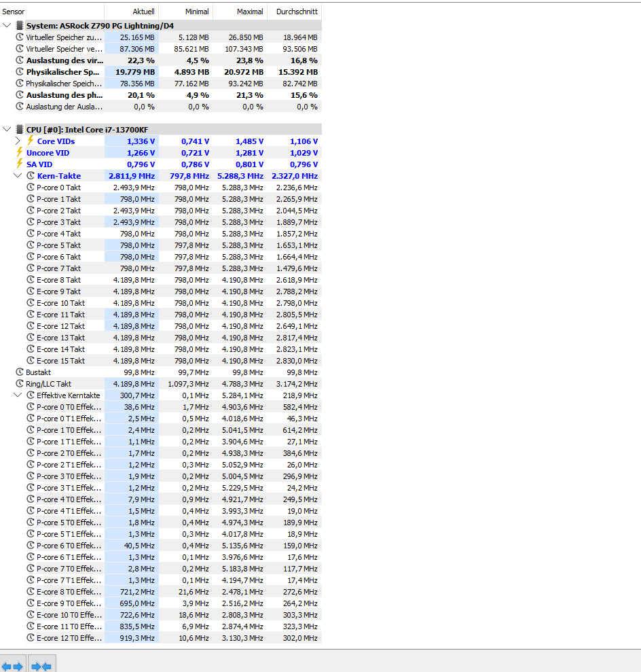The width and height of the screenshot is (641, 672).
Task: Click the chip icon beside System: ASRock Z790
Action: pos(19,26)
